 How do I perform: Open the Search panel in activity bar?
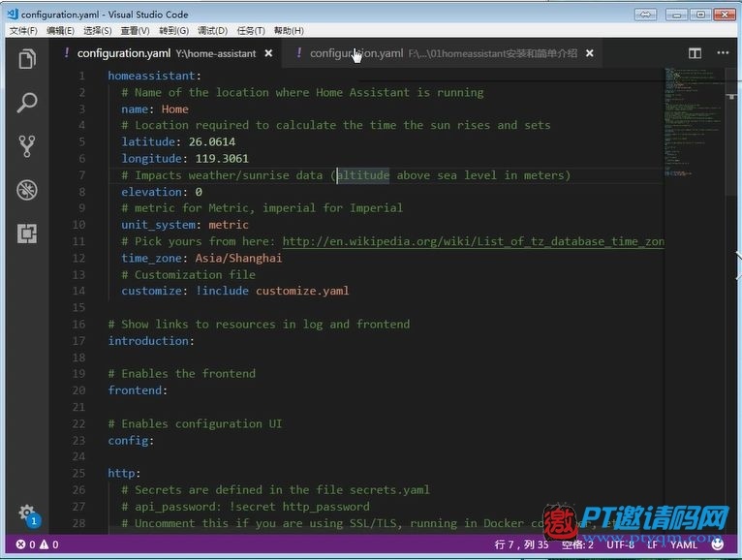point(27,103)
